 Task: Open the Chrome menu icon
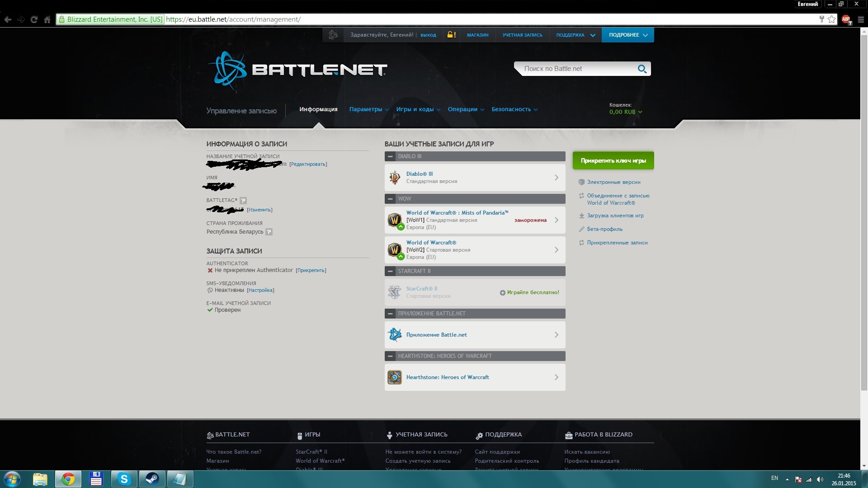pyautogui.click(x=861, y=19)
